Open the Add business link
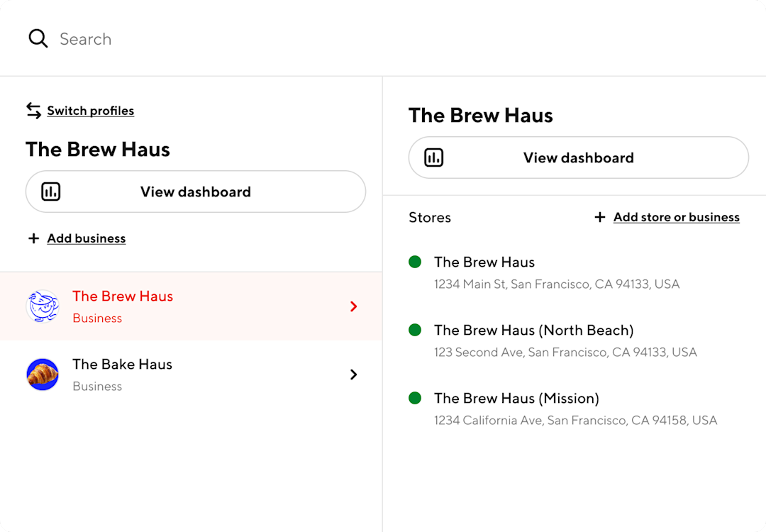Image resolution: width=766 pixels, height=532 pixels. (x=87, y=238)
